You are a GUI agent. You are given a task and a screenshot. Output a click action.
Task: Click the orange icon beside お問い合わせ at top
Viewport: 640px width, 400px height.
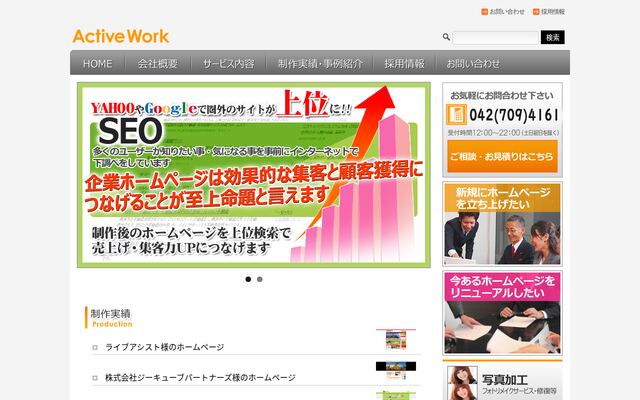click(x=484, y=12)
